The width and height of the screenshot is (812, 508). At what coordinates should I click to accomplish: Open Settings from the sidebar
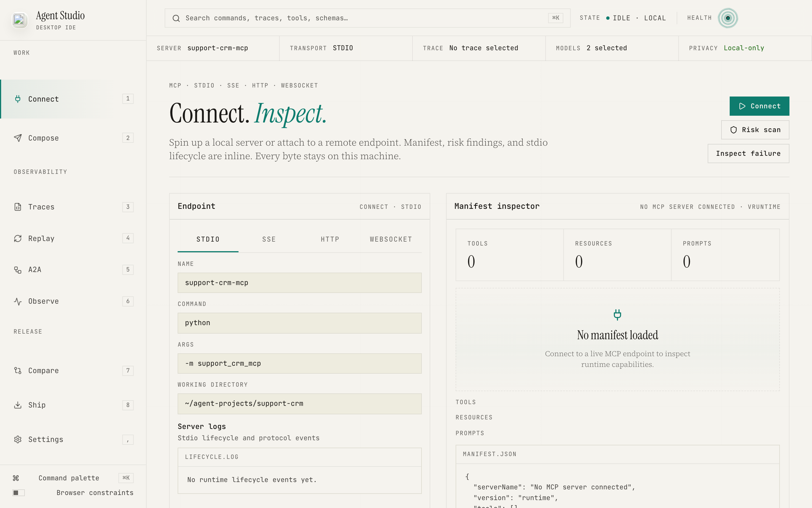click(73, 439)
